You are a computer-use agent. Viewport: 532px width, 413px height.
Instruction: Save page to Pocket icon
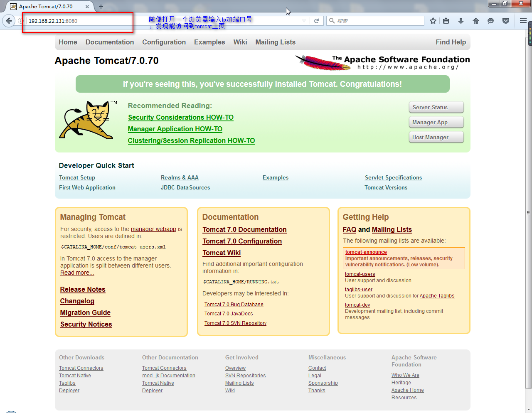[x=506, y=21]
